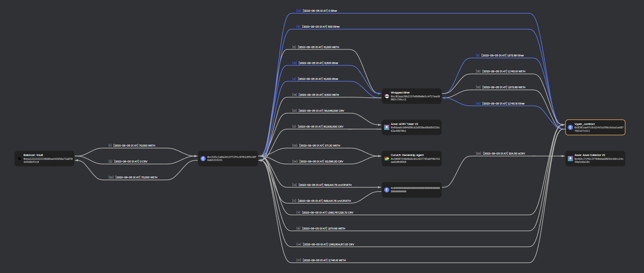Click the Aave Collector V2 node icon

[x=570, y=159]
